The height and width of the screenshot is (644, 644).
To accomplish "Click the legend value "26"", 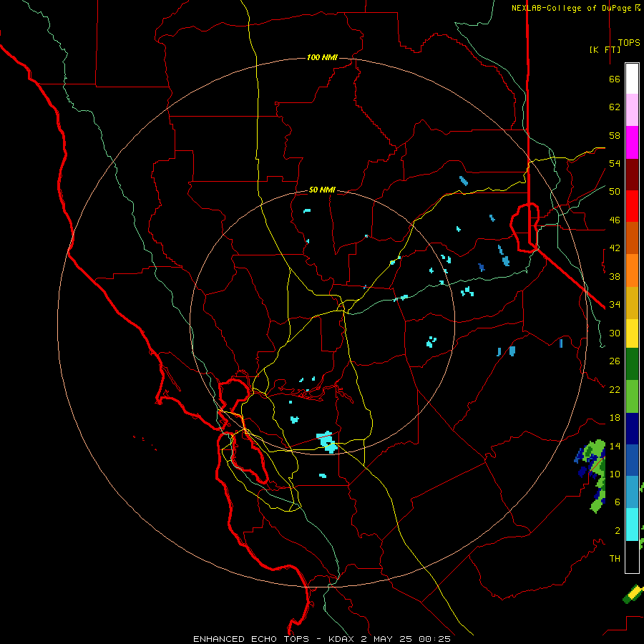I will (615, 361).
